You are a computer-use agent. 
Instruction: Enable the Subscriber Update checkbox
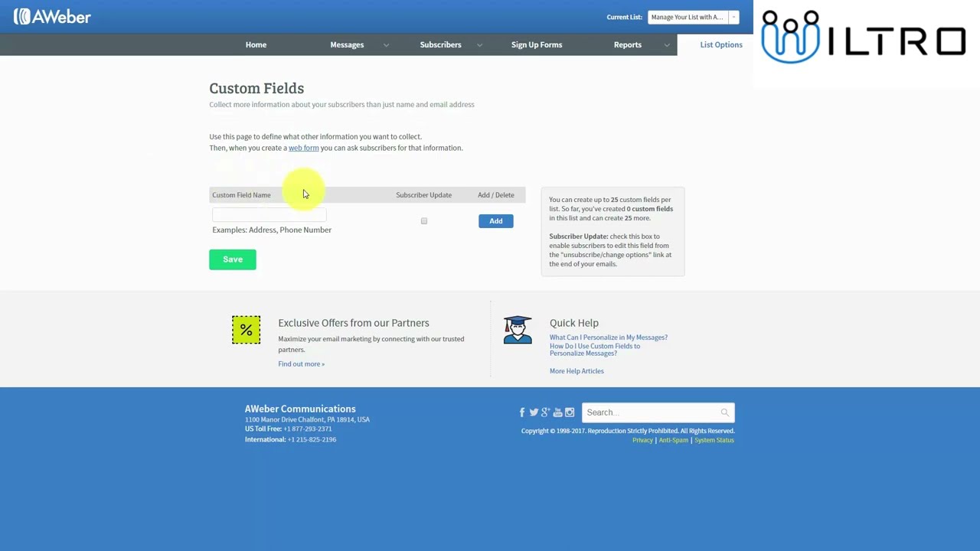[x=424, y=221]
